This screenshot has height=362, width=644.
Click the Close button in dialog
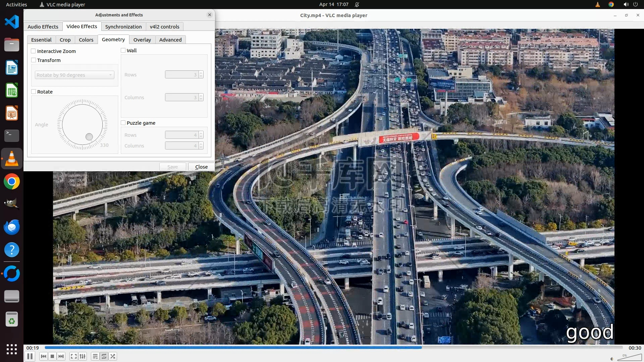point(201,167)
